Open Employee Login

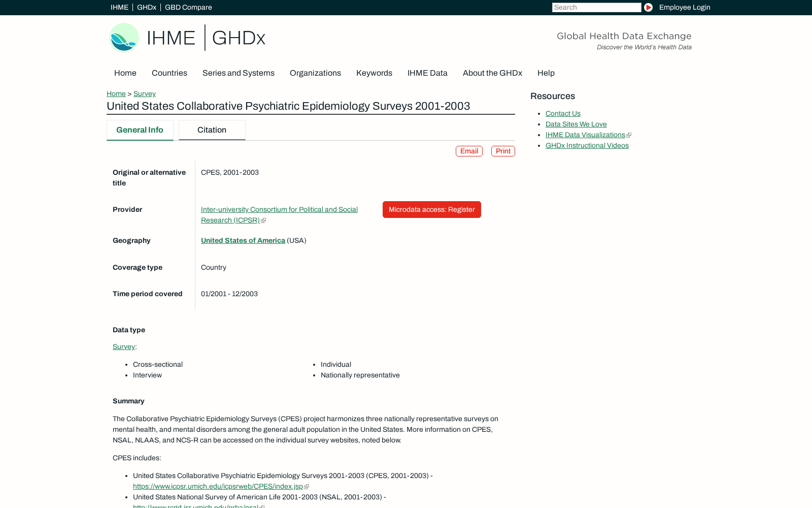[685, 7]
